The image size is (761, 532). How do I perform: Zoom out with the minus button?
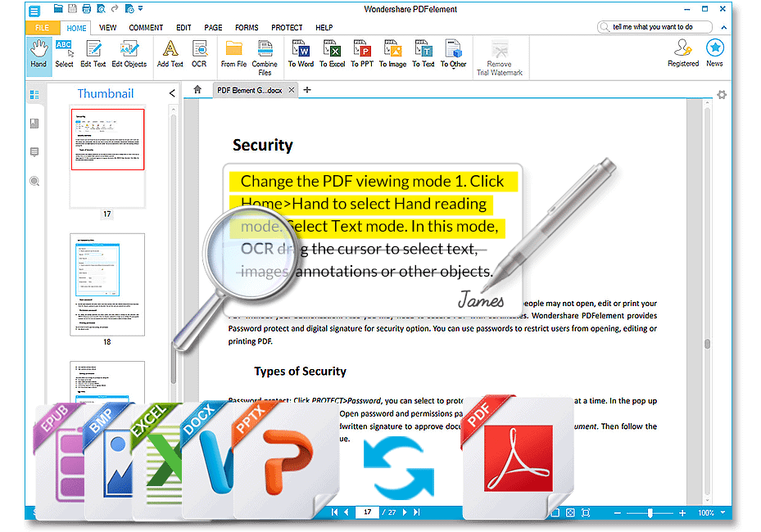click(618, 513)
